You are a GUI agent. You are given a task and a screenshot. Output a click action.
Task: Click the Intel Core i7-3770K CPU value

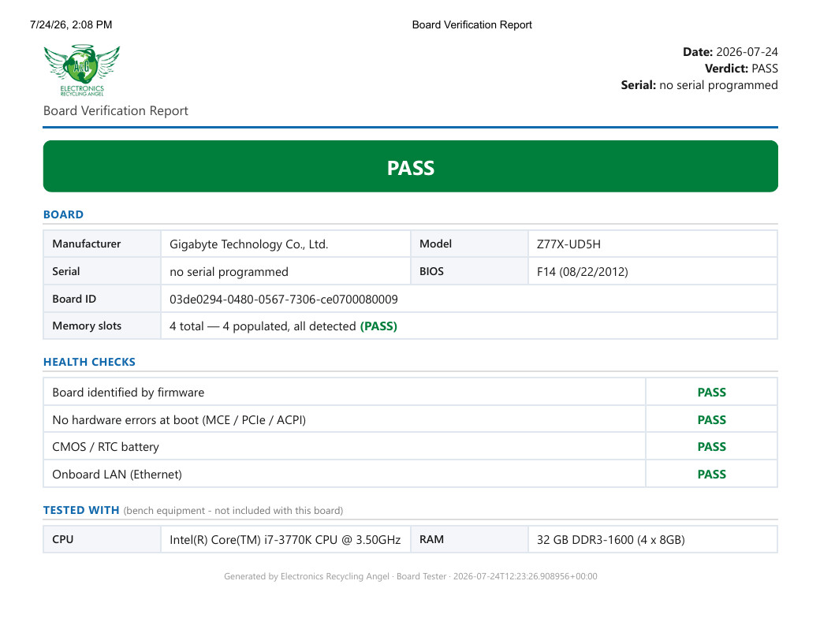(x=285, y=540)
